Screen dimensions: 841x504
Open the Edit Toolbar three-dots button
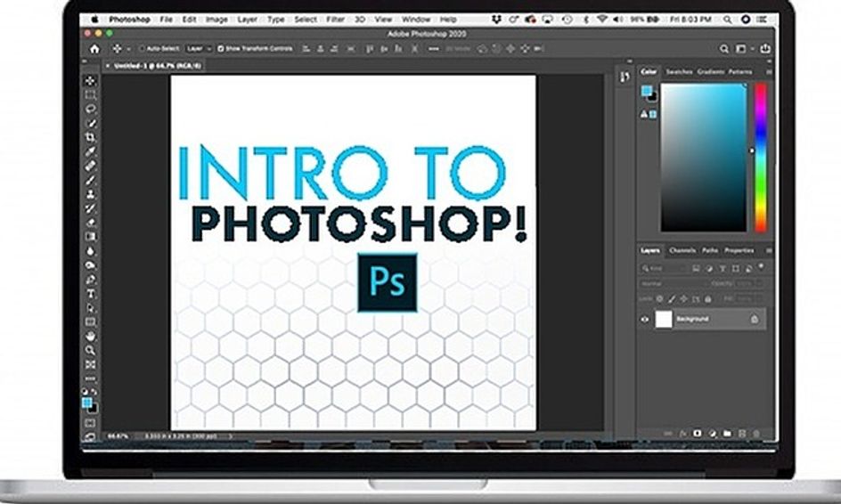(x=90, y=378)
